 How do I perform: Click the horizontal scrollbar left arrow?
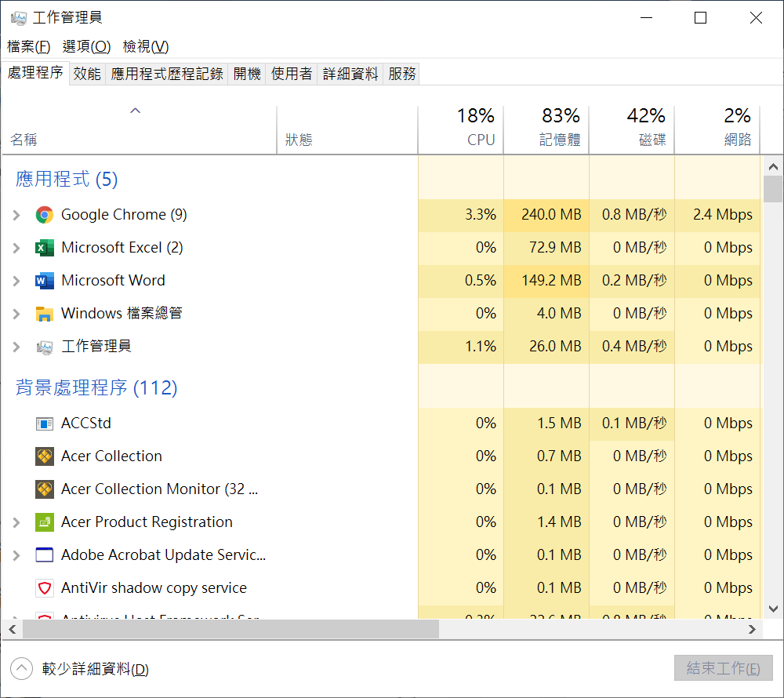(x=13, y=630)
